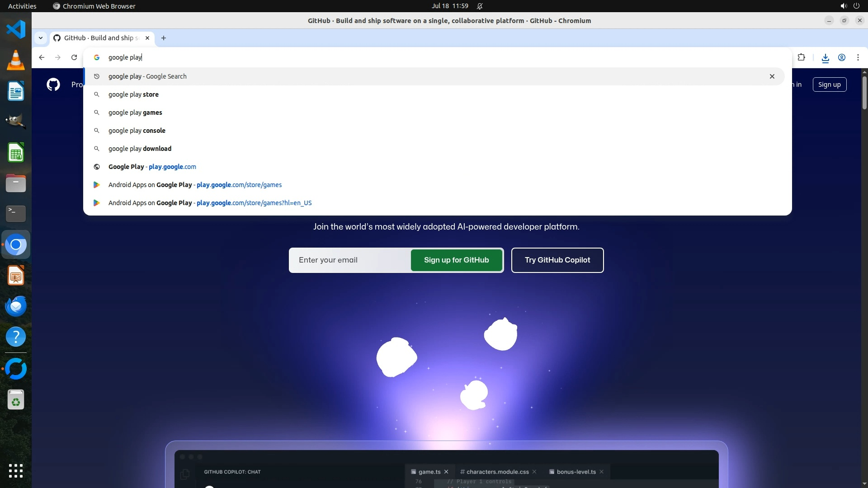Click the GitHub octocat logo
868x488 pixels.
click(53, 84)
